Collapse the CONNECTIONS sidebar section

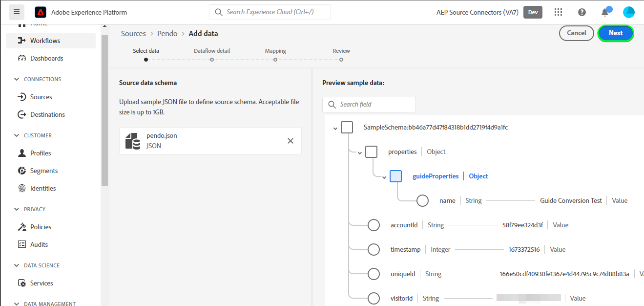[17, 79]
